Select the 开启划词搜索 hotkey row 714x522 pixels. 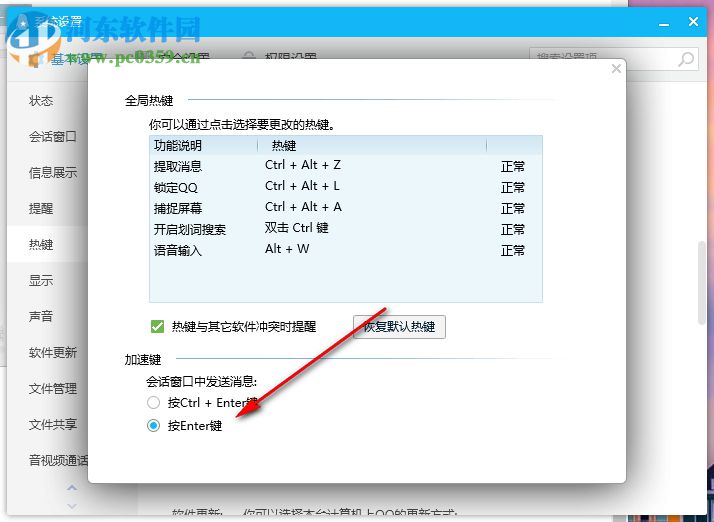346,229
